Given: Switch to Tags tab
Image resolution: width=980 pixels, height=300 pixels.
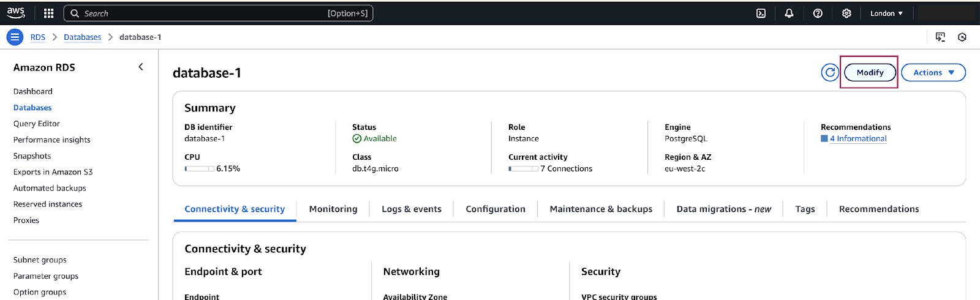Looking at the screenshot, I should click(x=805, y=209).
